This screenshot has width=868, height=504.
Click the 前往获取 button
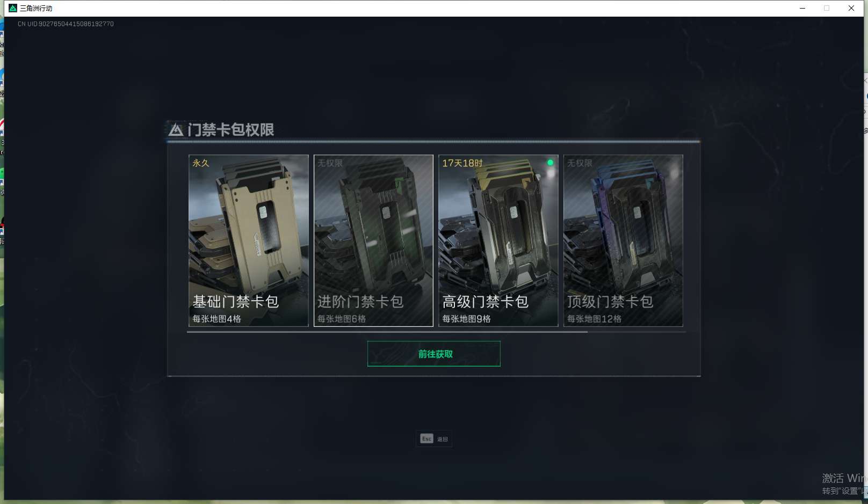click(x=434, y=354)
